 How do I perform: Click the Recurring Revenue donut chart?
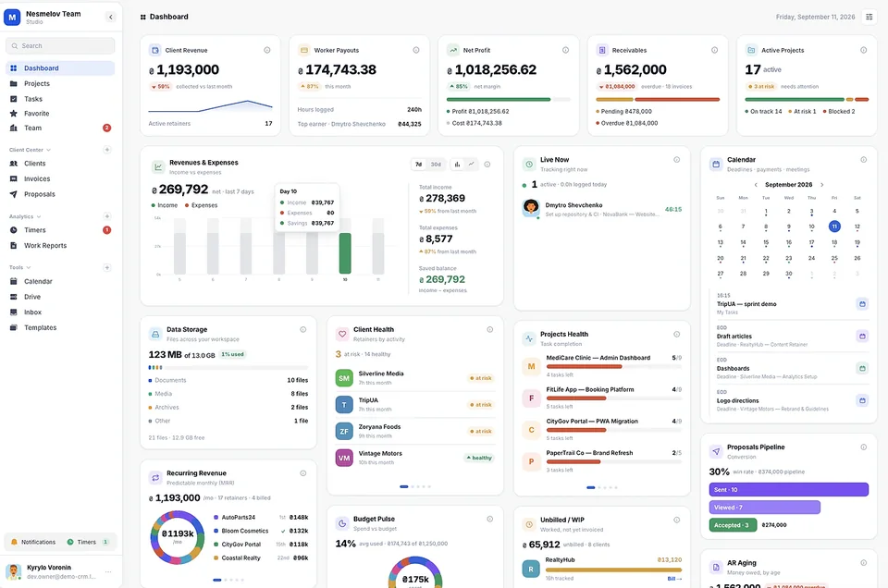point(178,537)
